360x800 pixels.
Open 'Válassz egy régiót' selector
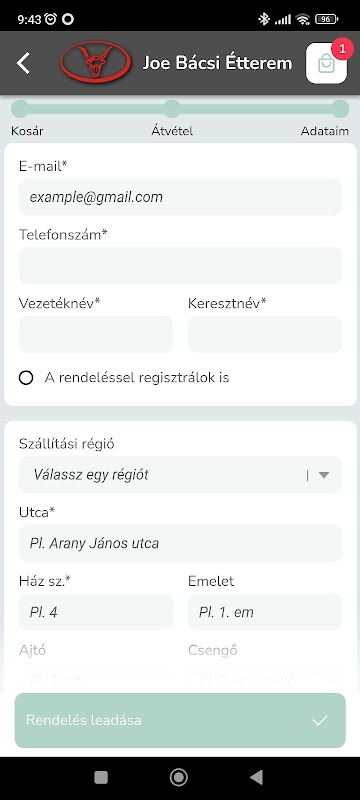pos(181,474)
